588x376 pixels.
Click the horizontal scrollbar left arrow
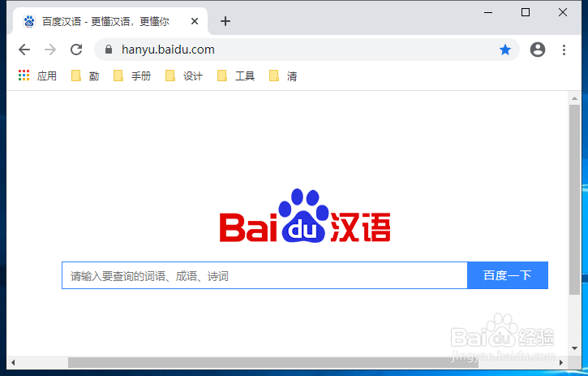pos(13,362)
